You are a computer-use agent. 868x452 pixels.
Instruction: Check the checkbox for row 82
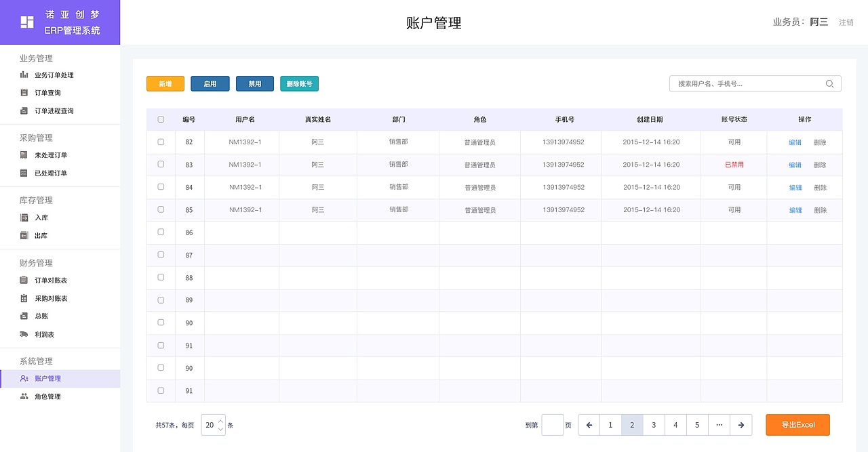tap(161, 142)
